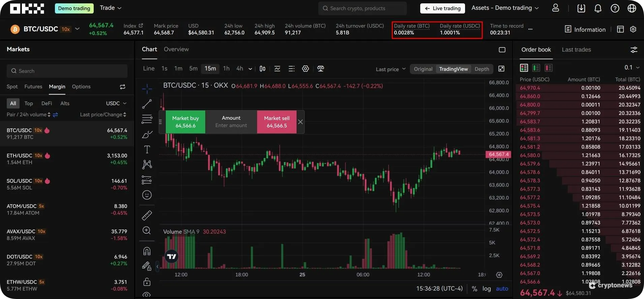Select the text annotation tool

click(x=147, y=149)
